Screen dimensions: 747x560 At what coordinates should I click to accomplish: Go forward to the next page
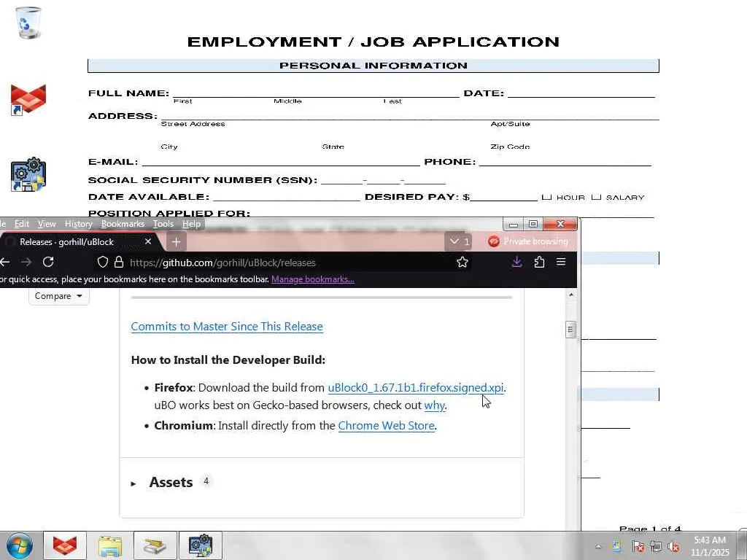click(26, 262)
